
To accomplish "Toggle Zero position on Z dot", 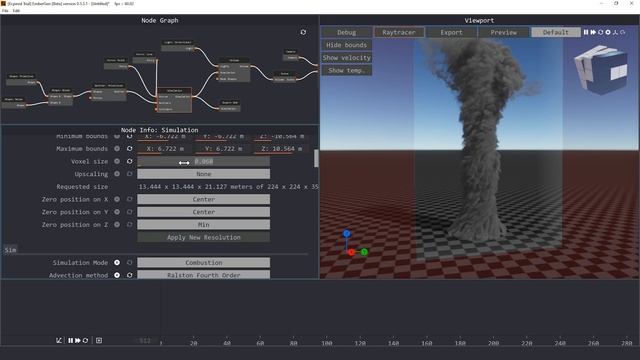I will tap(117, 224).
